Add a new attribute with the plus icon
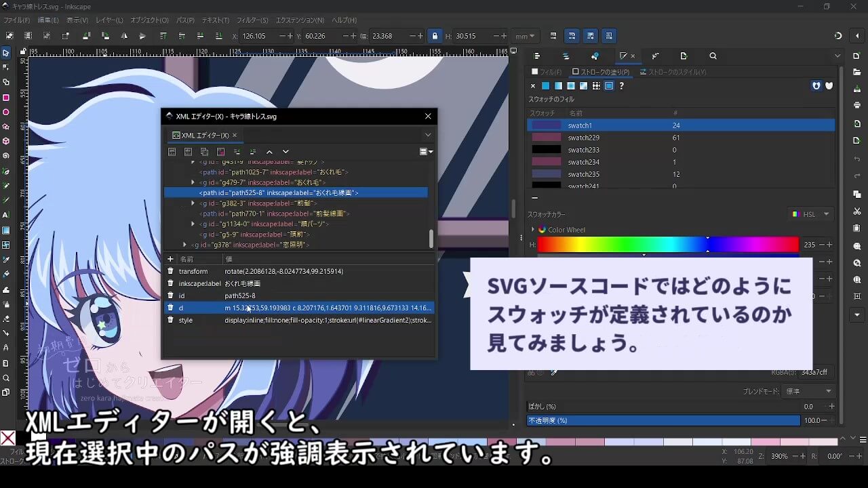 coord(170,259)
